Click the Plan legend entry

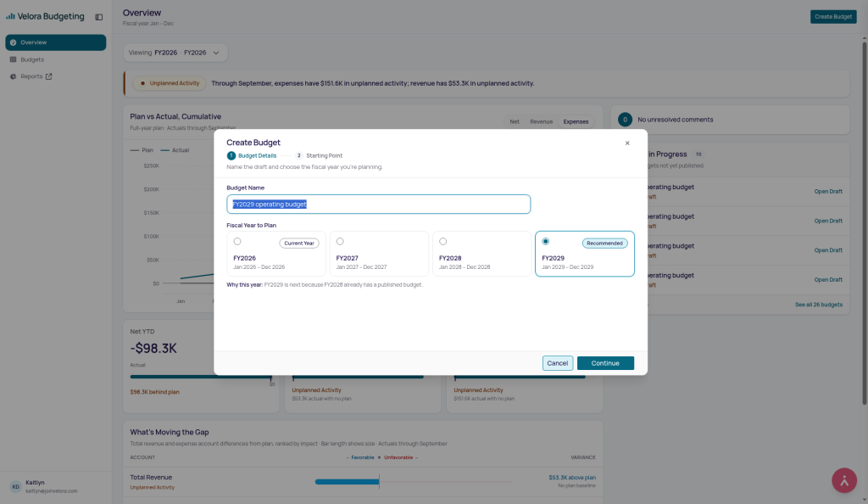pos(142,150)
